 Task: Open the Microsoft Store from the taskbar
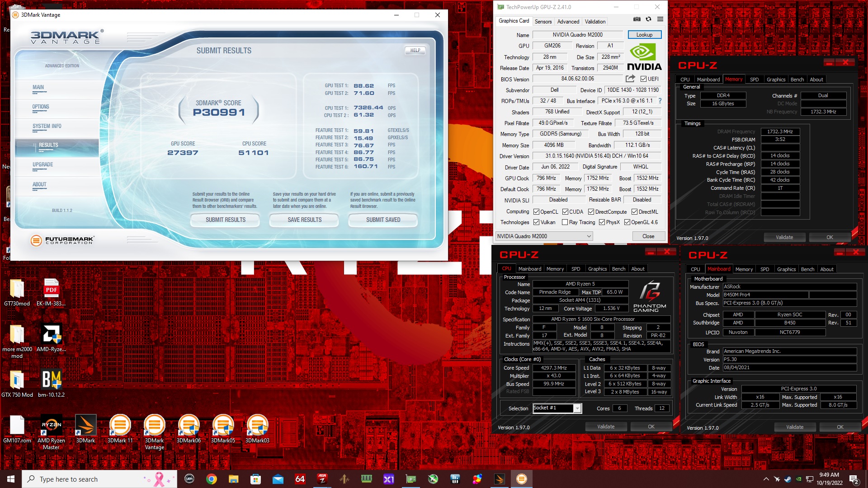pyautogui.click(x=255, y=479)
